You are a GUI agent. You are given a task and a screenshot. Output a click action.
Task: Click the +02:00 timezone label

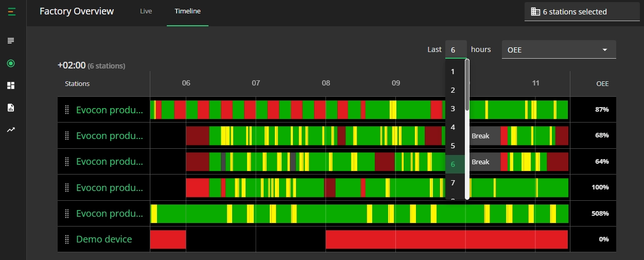pos(72,65)
